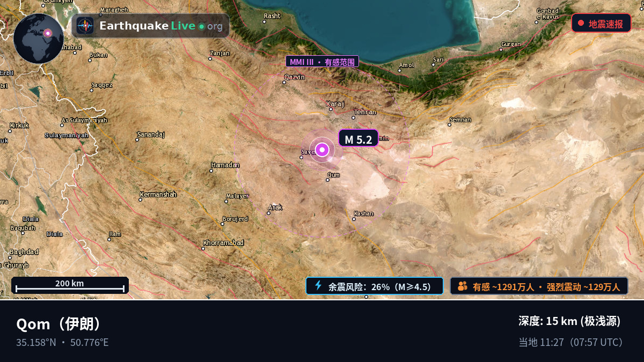Click the 余震风险 26% panel

point(375,286)
